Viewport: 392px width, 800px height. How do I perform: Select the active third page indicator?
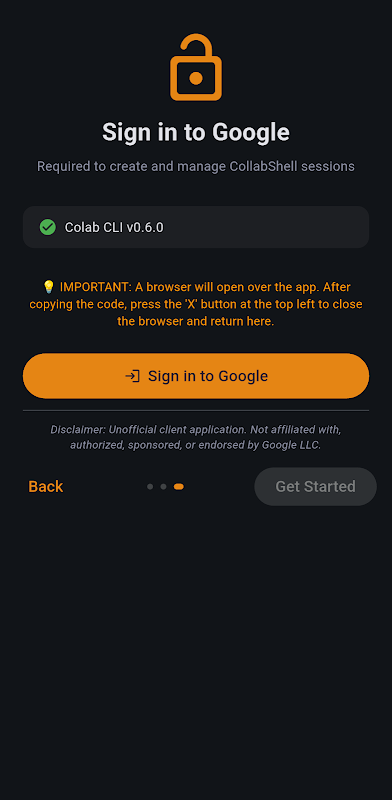(179, 487)
